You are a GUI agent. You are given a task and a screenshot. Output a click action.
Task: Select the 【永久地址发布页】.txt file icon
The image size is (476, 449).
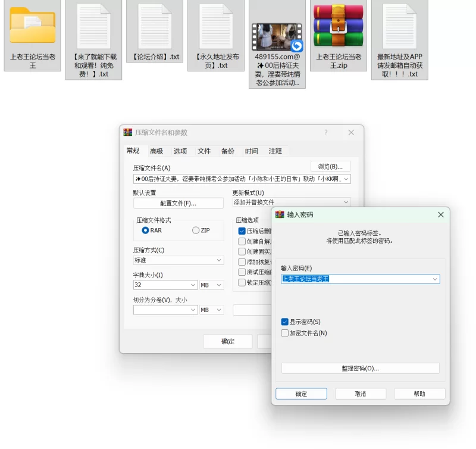point(216,26)
